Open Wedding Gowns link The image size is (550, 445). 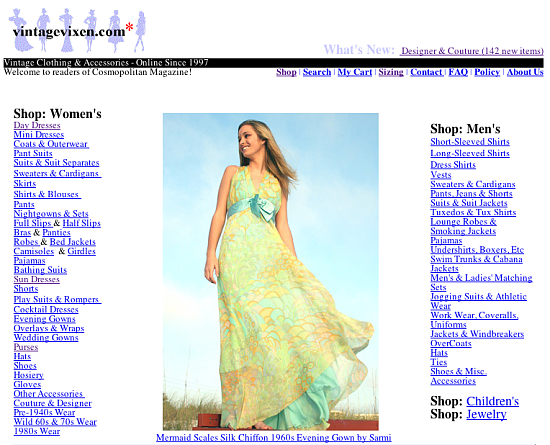[x=46, y=338]
